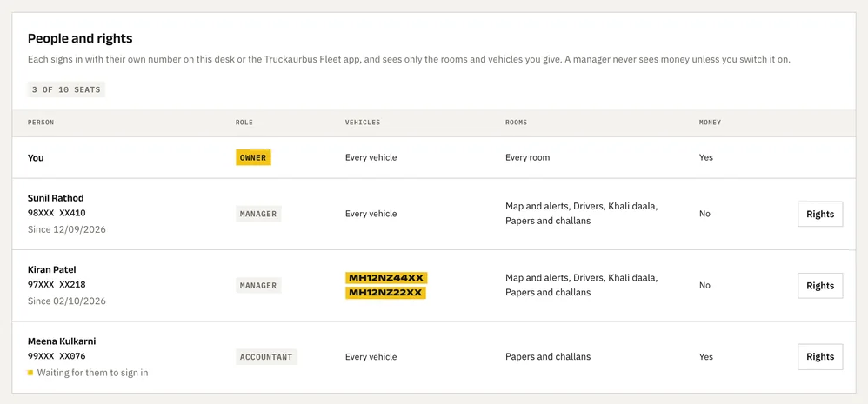Viewport: 868px width, 404px height.
Task: Click phone number 99XXX XX076
Action: (x=57, y=356)
